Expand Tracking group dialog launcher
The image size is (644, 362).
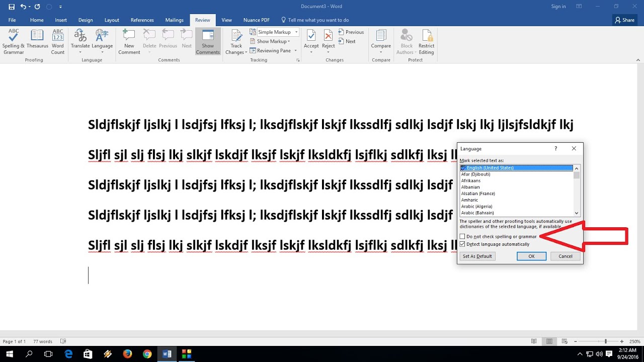[x=298, y=60]
